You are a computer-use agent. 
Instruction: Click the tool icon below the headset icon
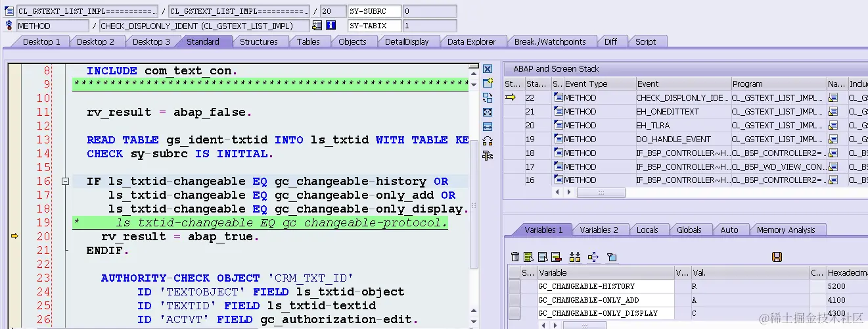click(487, 155)
